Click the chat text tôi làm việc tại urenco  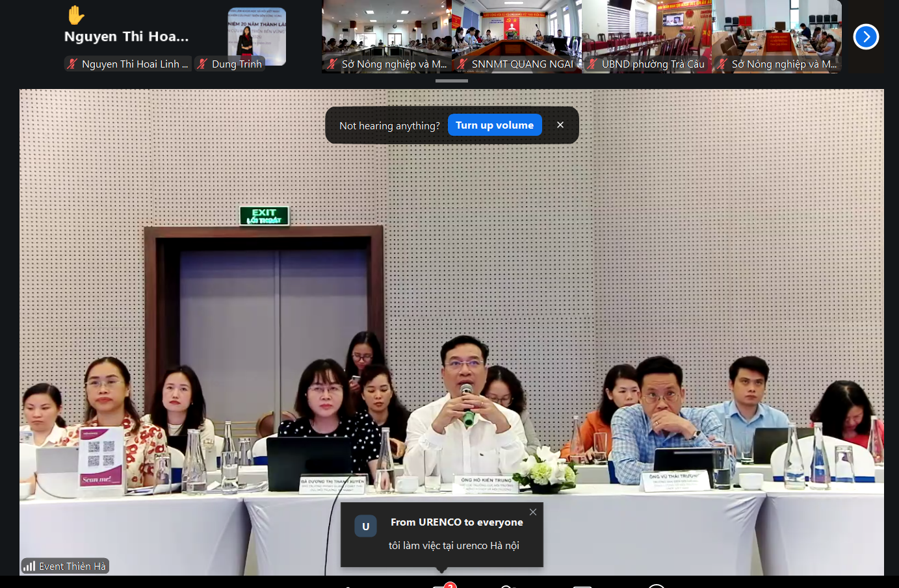[454, 546]
